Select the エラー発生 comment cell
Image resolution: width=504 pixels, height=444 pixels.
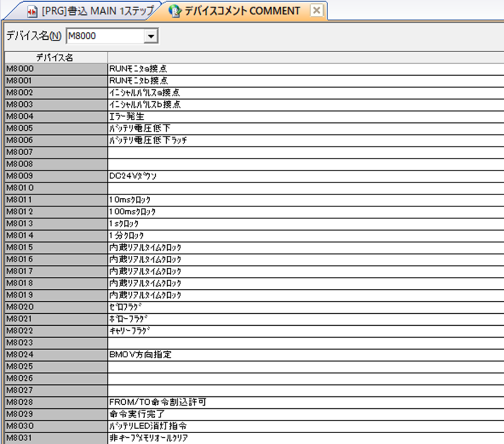(305, 117)
